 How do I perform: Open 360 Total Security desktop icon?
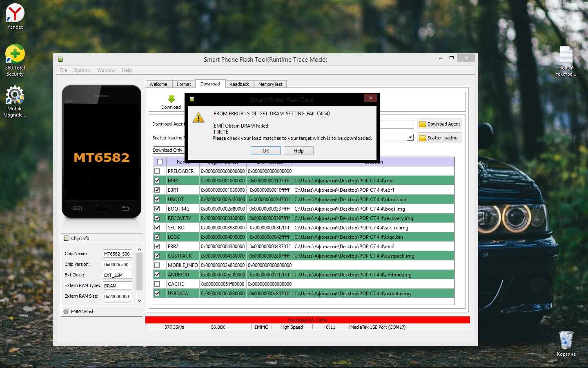tap(15, 54)
